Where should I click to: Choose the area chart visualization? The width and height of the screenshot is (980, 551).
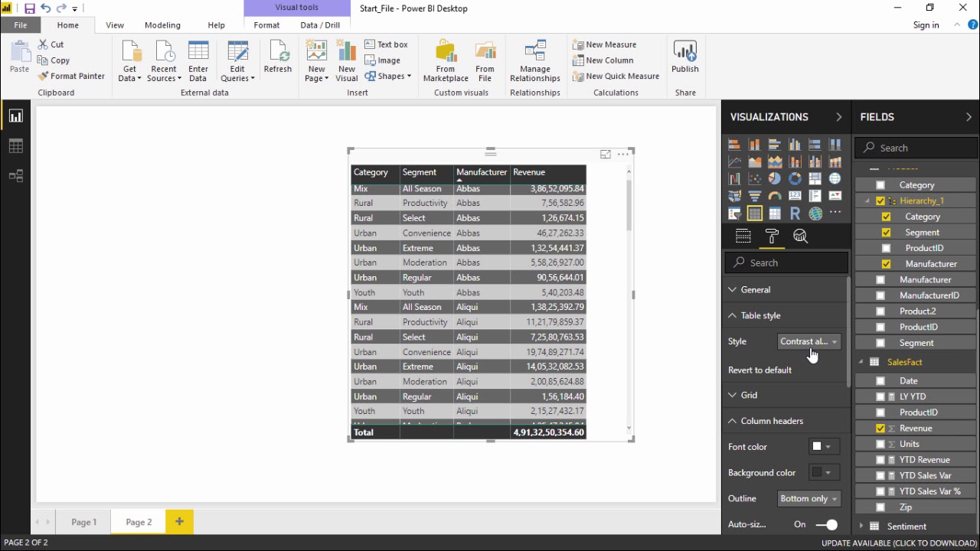click(755, 161)
